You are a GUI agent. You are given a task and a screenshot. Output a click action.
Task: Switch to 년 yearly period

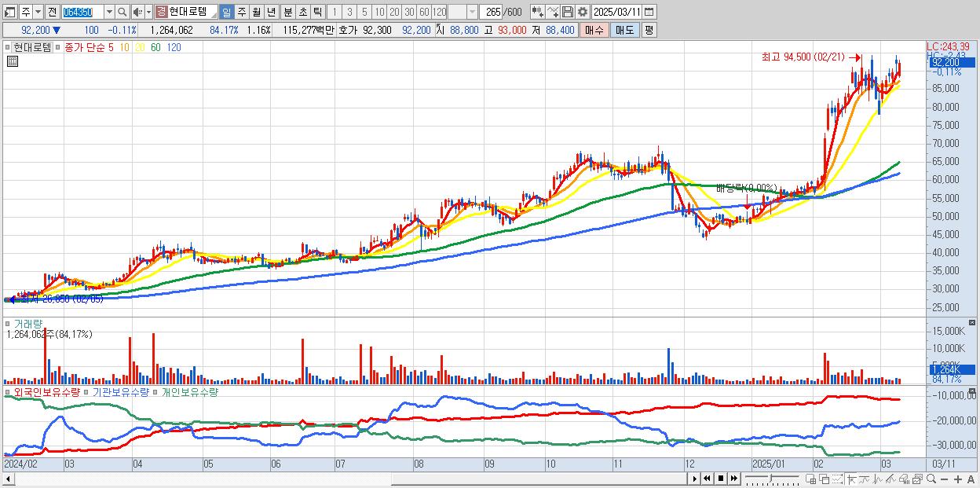(271, 12)
